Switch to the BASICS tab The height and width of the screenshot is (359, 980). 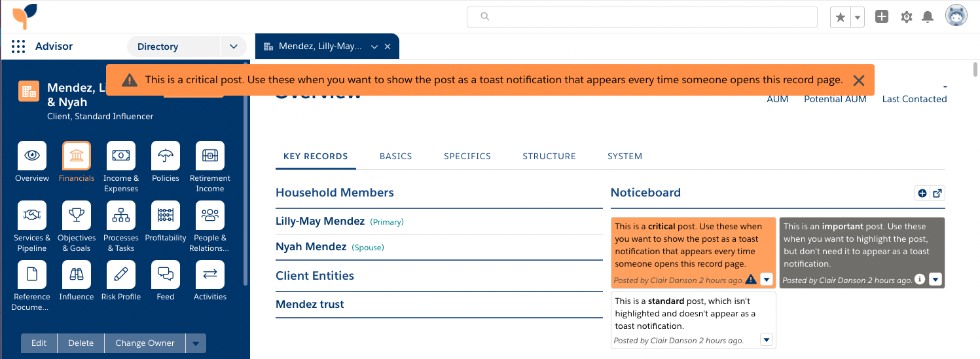point(396,156)
